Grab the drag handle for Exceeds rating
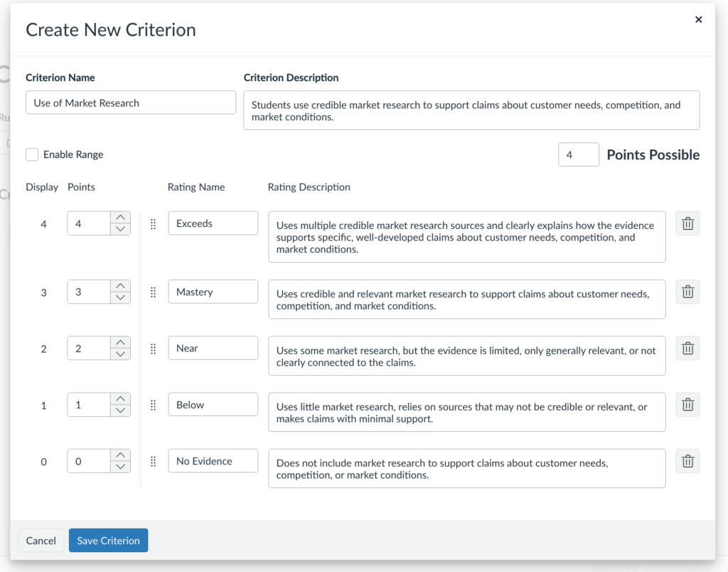The width and height of the screenshot is (728, 572). (154, 224)
